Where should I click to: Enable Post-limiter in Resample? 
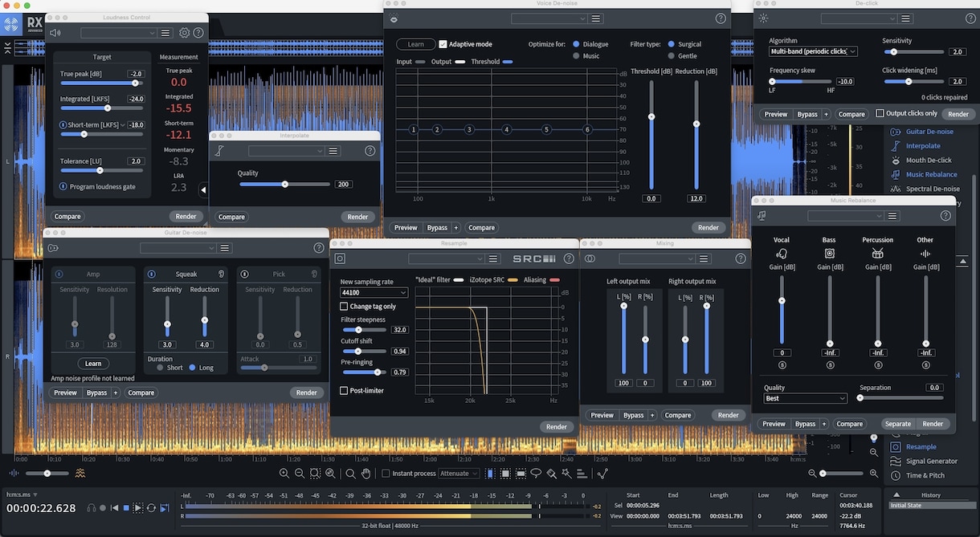tap(344, 391)
